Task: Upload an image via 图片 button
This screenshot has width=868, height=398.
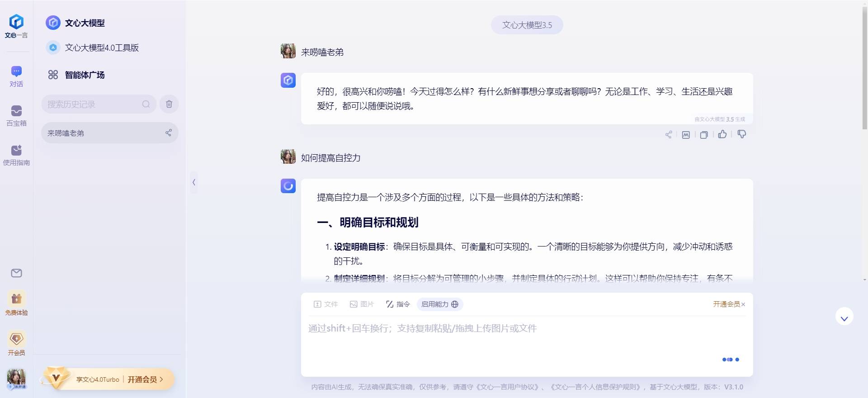Action: click(362, 304)
